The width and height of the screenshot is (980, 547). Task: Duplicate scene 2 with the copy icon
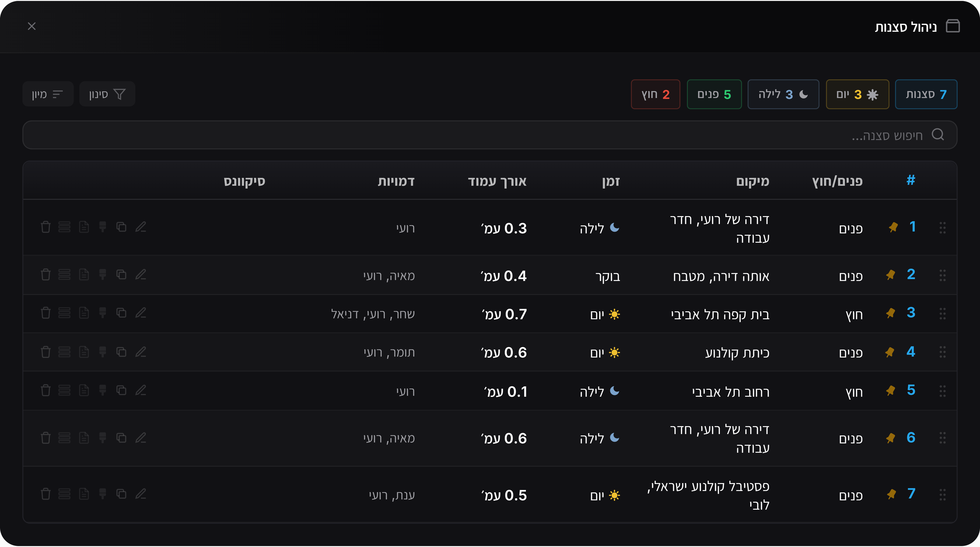click(121, 275)
